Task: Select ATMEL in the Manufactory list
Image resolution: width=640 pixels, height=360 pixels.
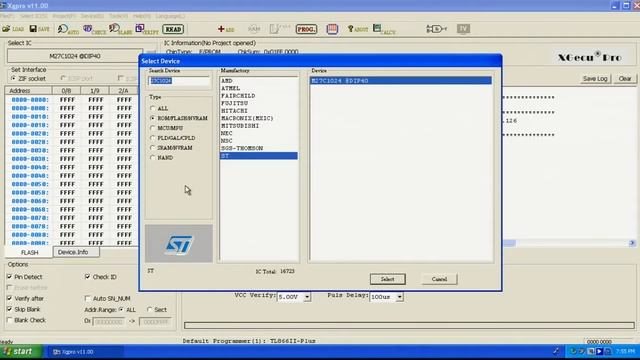Action: (258, 88)
